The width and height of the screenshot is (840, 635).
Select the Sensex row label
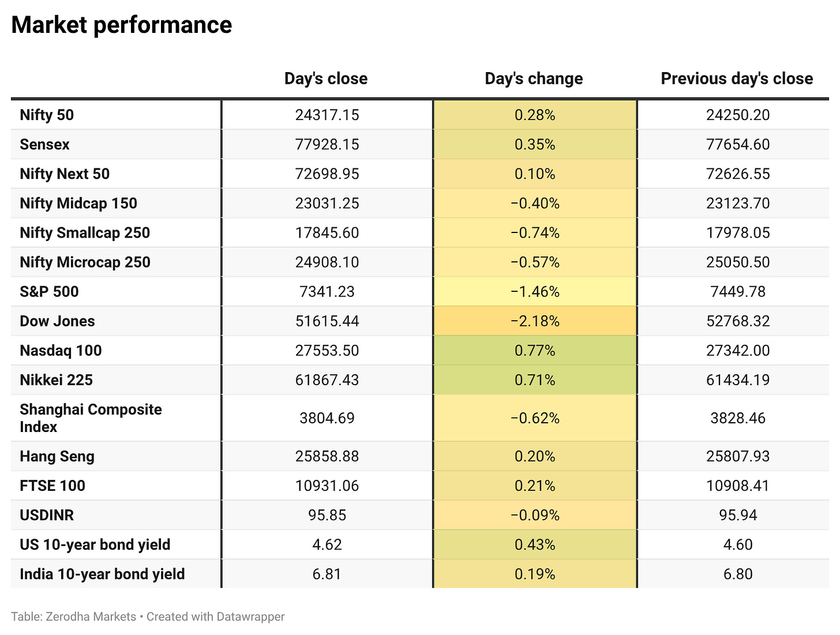click(x=44, y=144)
